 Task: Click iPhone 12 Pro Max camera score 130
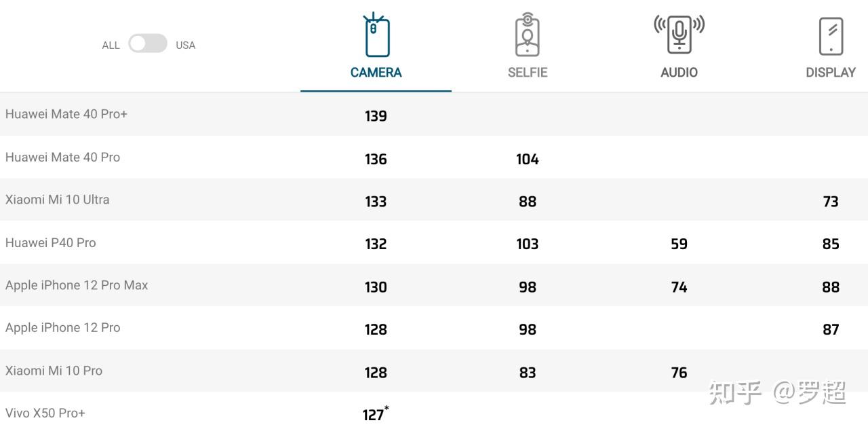tap(376, 287)
